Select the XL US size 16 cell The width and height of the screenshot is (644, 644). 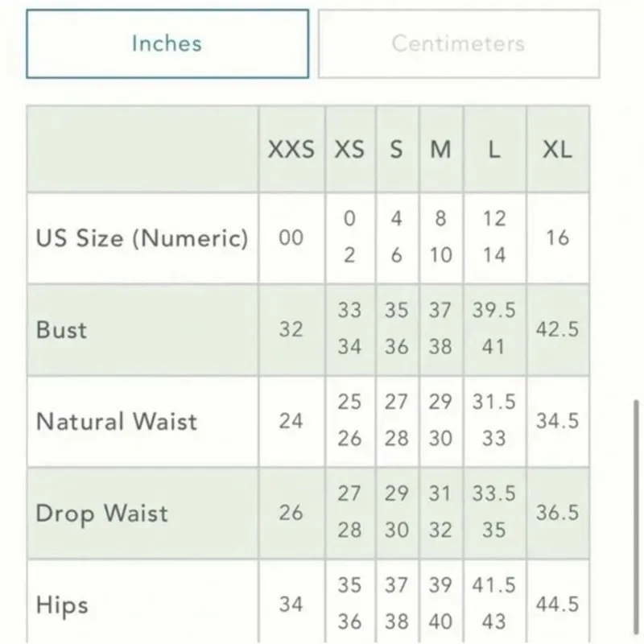pyautogui.click(x=557, y=238)
